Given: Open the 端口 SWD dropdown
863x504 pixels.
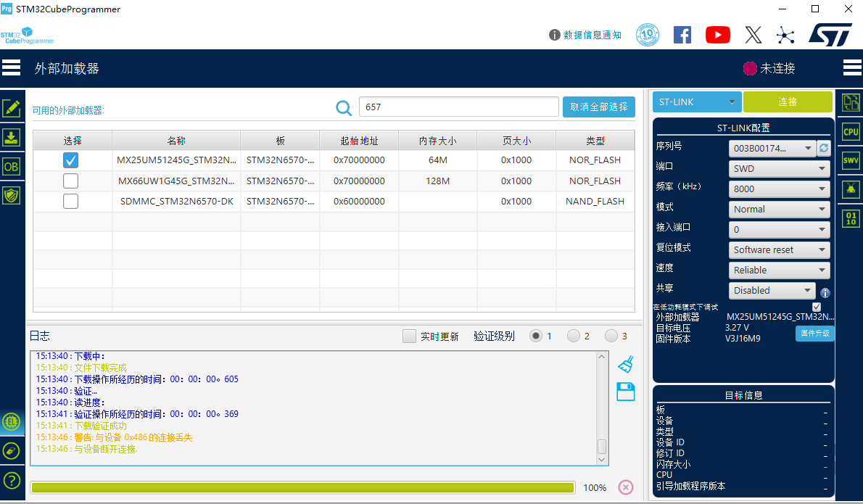Looking at the screenshot, I should pyautogui.click(x=779, y=168).
